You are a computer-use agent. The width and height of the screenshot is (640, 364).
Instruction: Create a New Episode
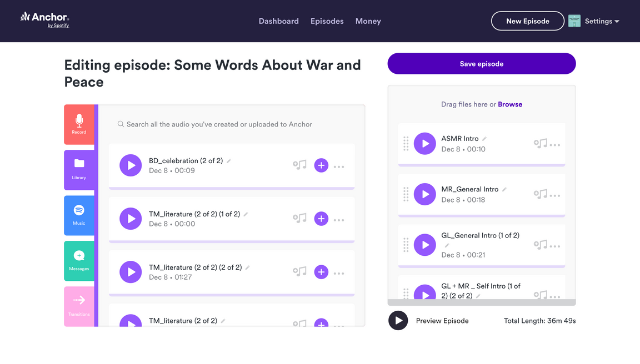click(528, 21)
